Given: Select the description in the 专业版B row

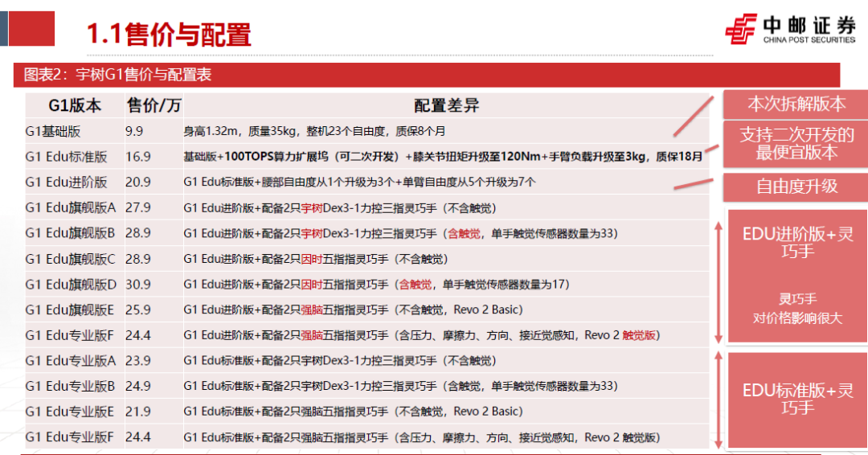Looking at the screenshot, I should tap(401, 387).
